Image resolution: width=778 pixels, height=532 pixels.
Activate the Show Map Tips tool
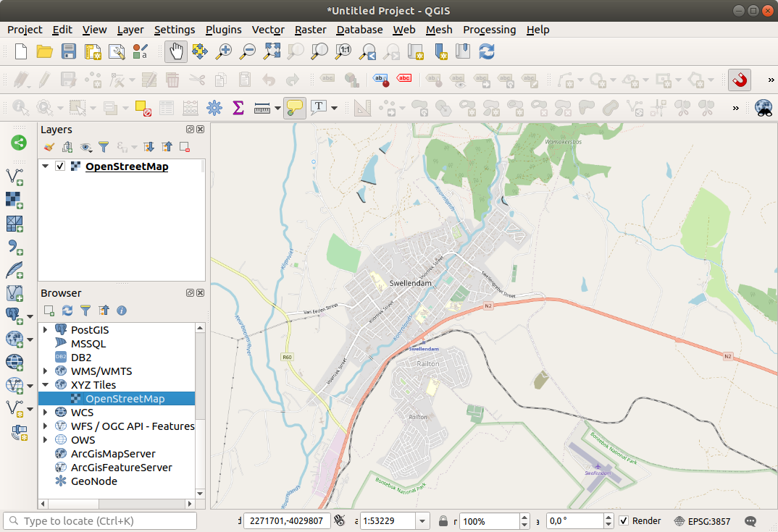tap(294, 107)
